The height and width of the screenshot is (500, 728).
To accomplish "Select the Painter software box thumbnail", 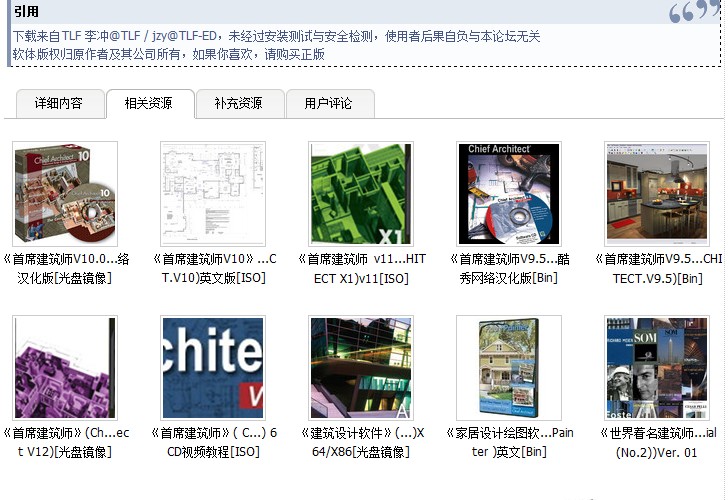I will click(x=509, y=368).
